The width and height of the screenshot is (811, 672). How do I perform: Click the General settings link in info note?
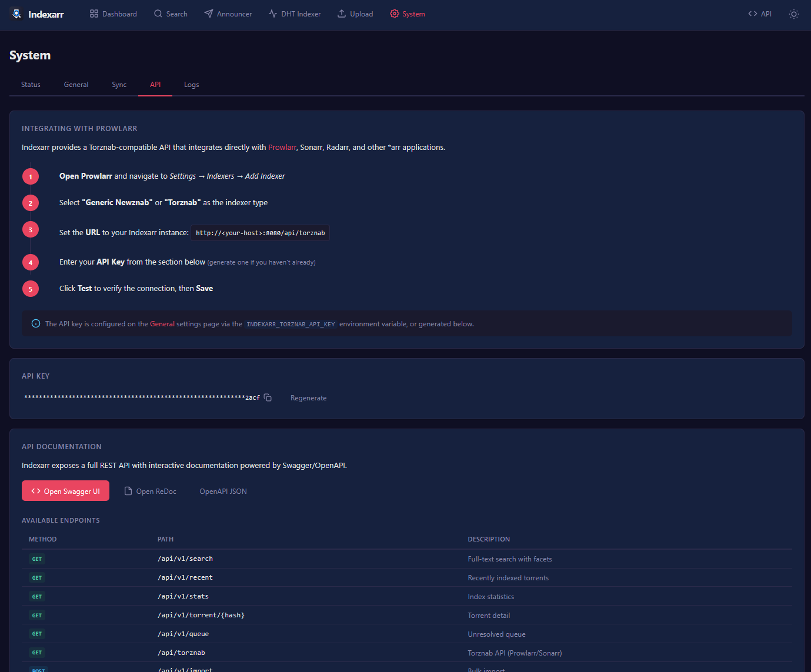point(162,324)
